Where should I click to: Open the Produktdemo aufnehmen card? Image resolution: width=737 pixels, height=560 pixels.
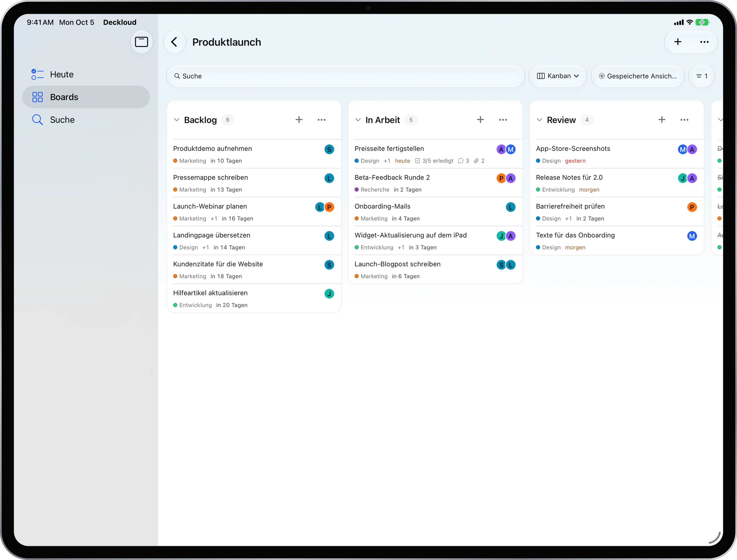tap(254, 154)
